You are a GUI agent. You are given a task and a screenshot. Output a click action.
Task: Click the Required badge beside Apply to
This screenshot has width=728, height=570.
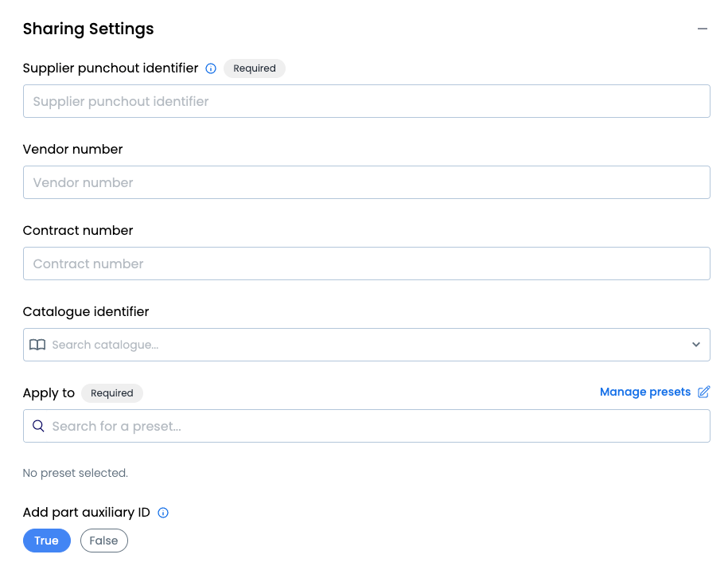(x=112, y=393)
